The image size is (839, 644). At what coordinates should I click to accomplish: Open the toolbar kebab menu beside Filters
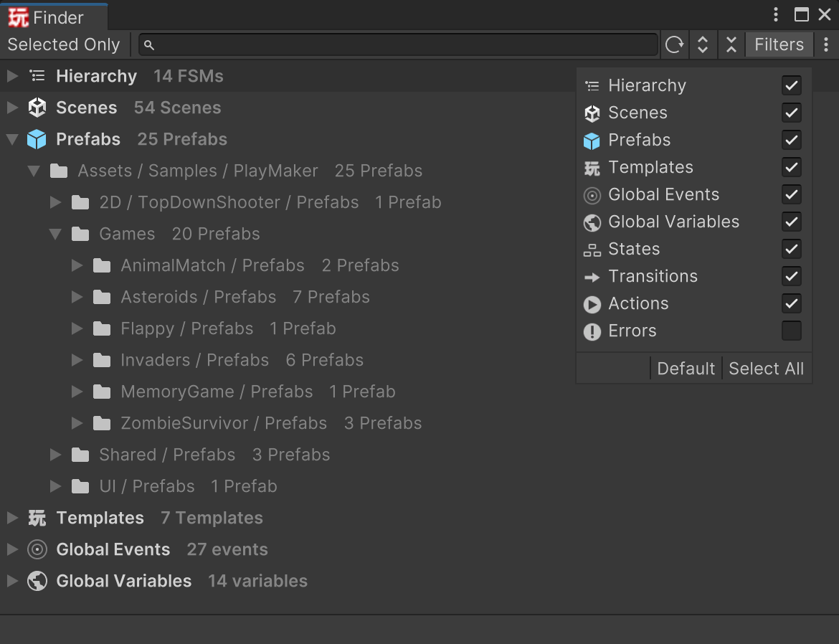826,44
